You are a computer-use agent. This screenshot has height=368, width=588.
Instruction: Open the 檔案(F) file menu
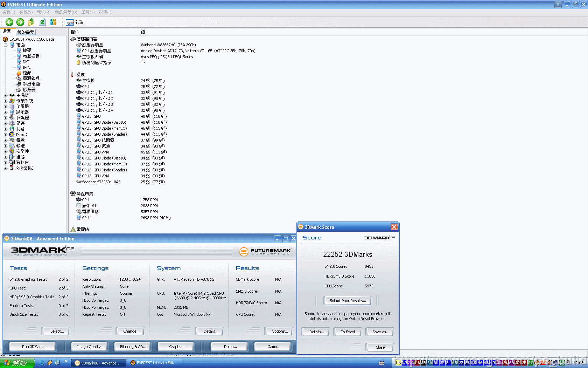[x=8, y=12]
